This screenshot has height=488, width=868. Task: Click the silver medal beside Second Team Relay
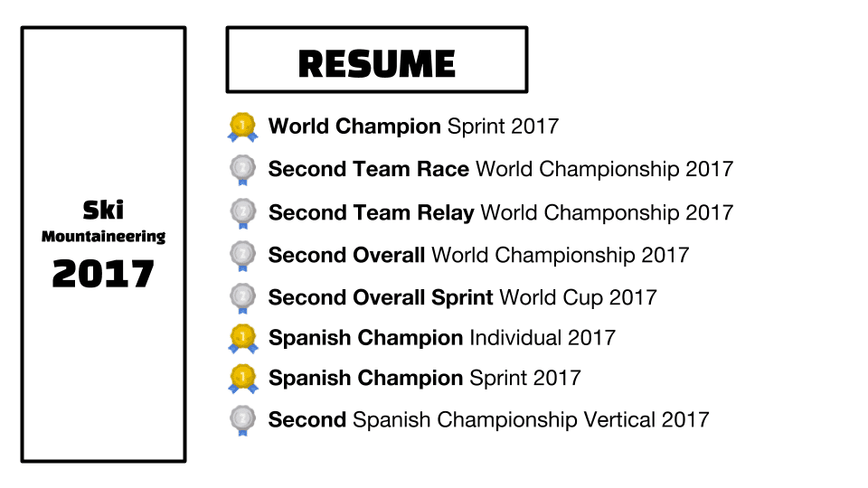pyautogui.click(x=242, y=213)
